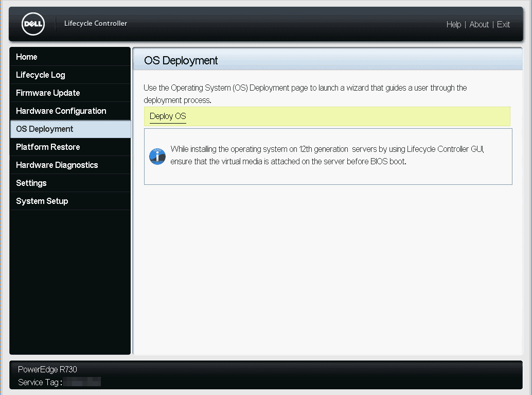
Task: Click the Lifecycle Controller title text
Action: [x=95, y=23]
